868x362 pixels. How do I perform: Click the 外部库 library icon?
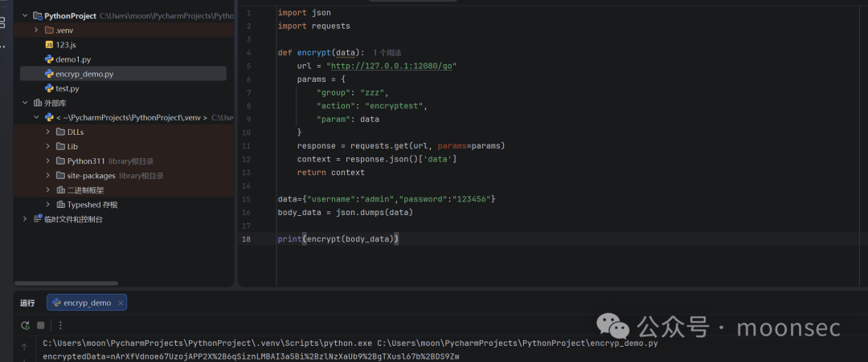38,103
